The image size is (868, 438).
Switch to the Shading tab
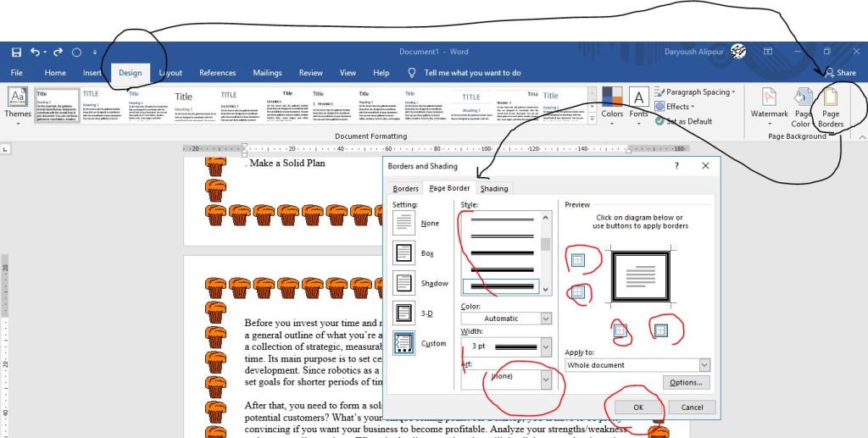point(494,189)
